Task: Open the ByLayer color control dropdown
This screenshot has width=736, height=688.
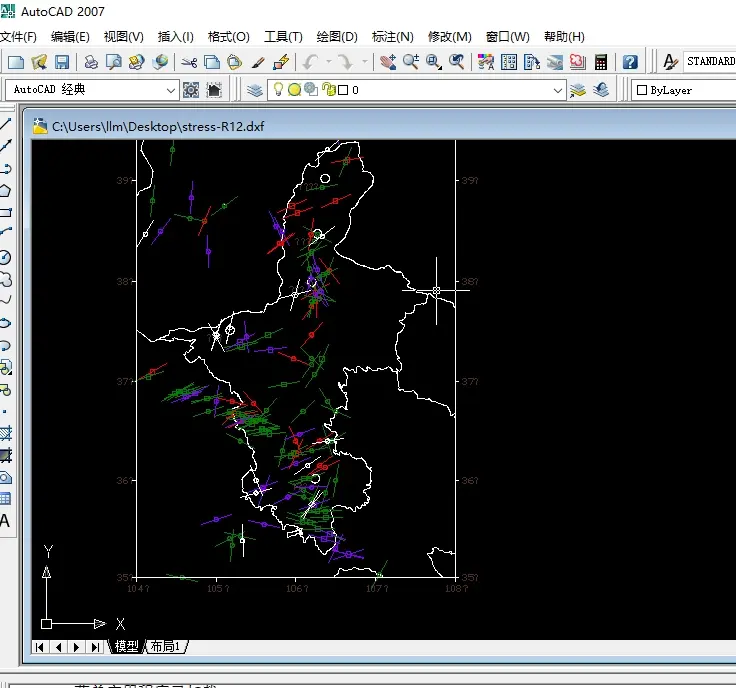Action: pyautogui.click(x=684, y=90)
